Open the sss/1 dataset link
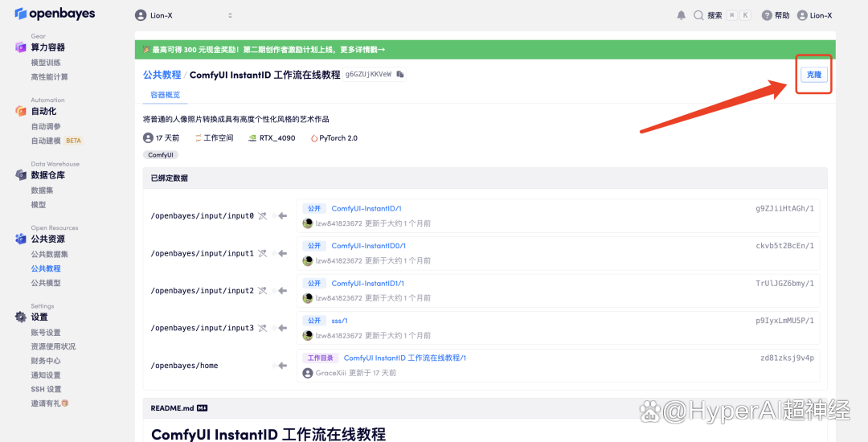The height and width of the screenshot is (442, 868). click(339, 321)
